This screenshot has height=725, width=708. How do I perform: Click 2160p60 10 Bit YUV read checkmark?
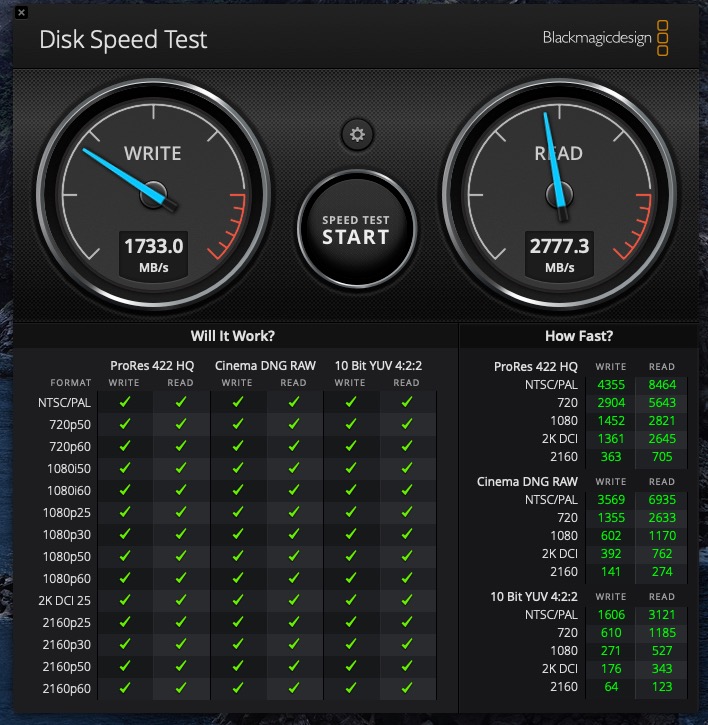point(407,688)
